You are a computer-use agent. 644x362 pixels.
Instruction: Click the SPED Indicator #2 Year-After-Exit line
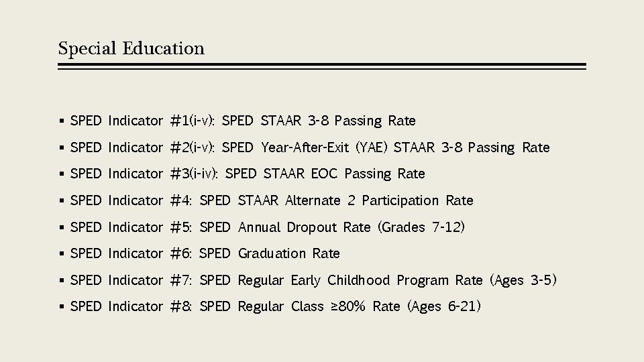point(310,147)
